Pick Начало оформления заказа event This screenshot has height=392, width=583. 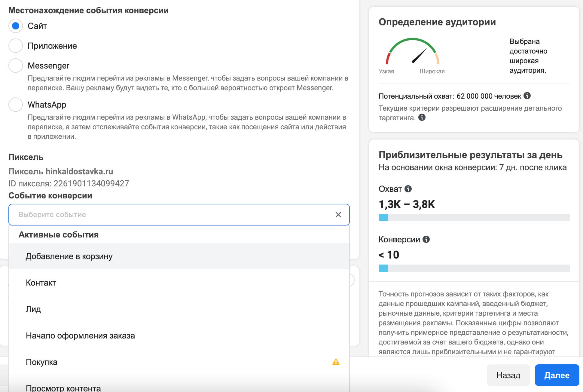click(179, 335)
